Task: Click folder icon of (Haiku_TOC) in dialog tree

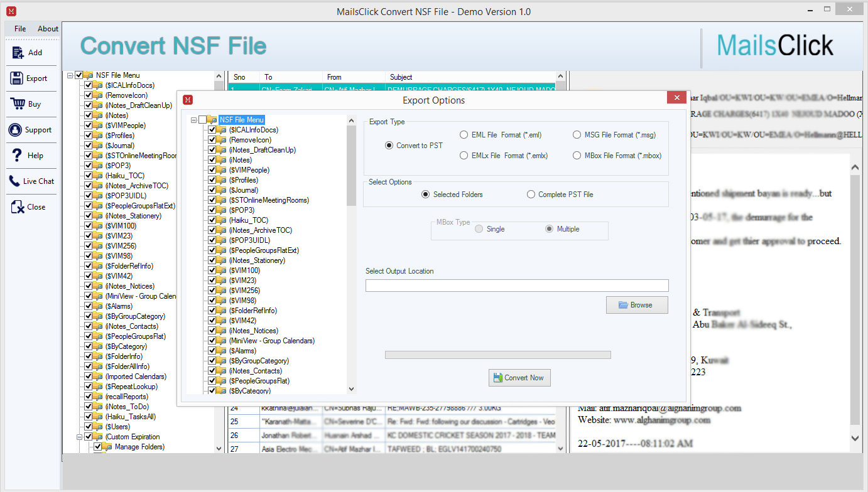Action: (x=222, y=220)
